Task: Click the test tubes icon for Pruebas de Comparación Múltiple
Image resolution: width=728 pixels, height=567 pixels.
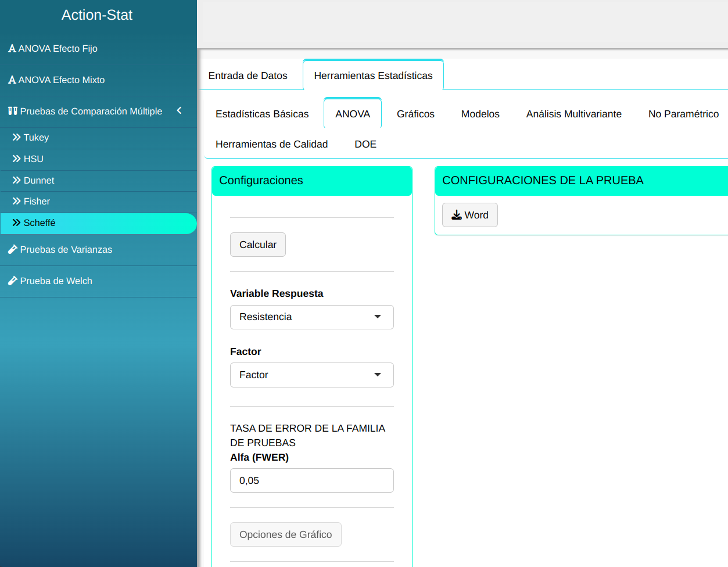Action: click(x=12, y=111)
